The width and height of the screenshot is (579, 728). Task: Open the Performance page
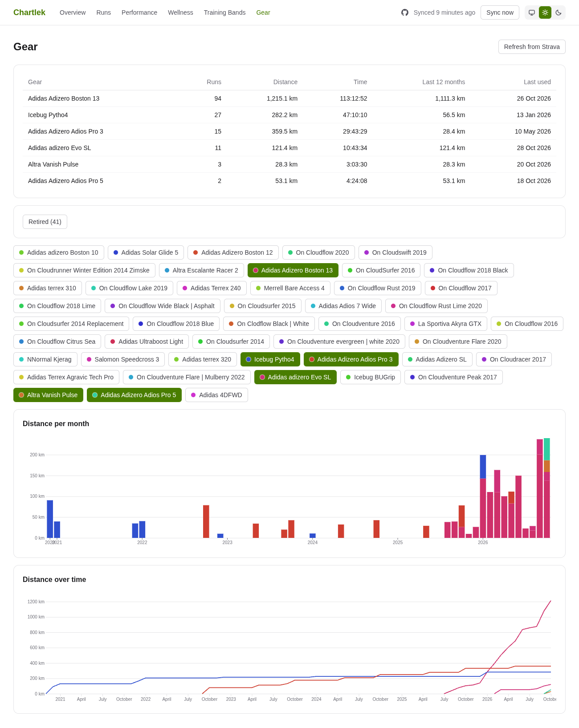pyautogui.click(x=139, y=12)
